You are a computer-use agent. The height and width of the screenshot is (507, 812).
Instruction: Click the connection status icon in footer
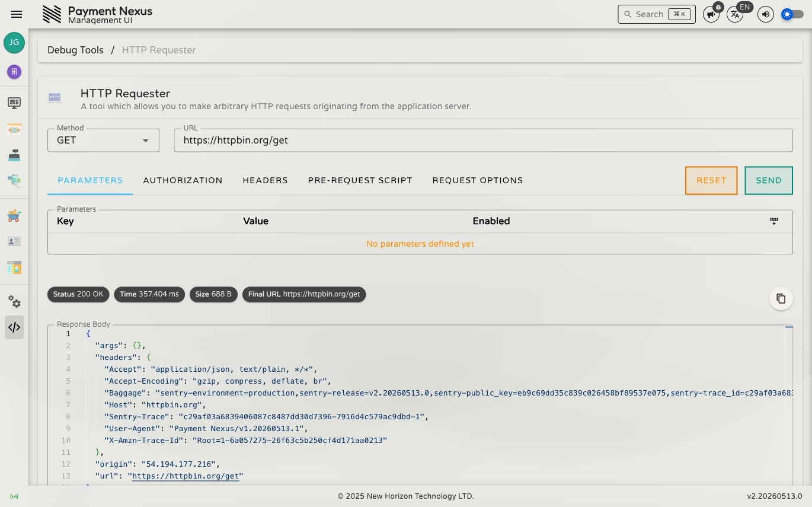[x=14, y=496]
